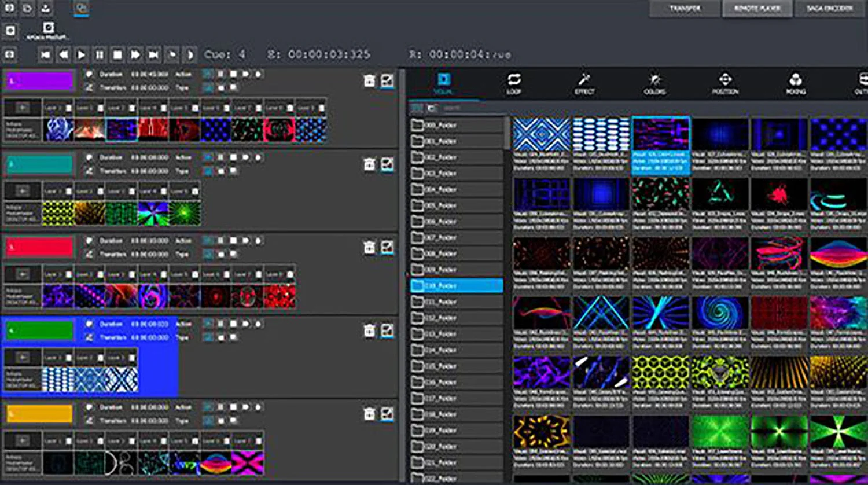Start playback with the transport Play button
The width and height of the screenshot is (868, 485).
coord(82,55)
